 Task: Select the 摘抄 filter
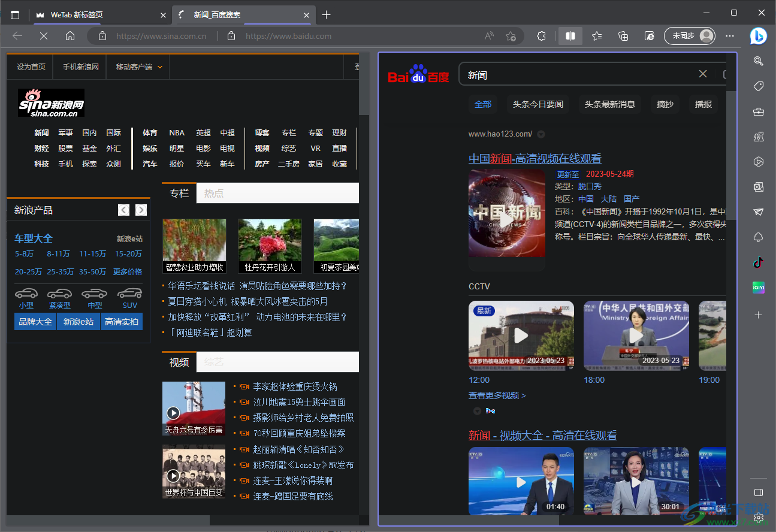pyautogui.click(x=665, y=104)
